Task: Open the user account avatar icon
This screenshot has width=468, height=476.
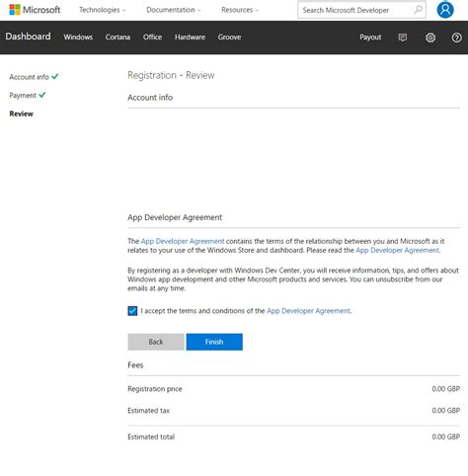Action: [x=445, y=10]
